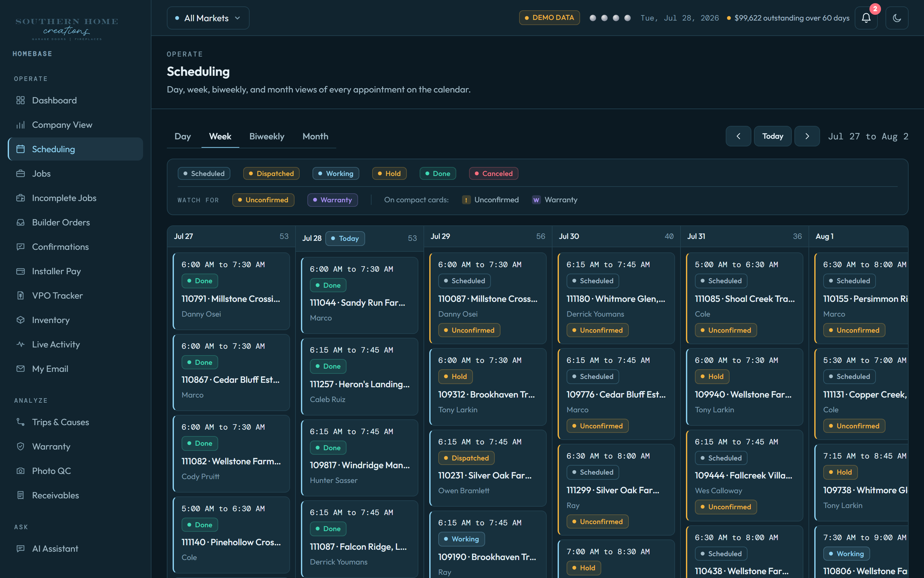Toggle the Warranty watch-for filter
The width and height of the screenshot is (924, 578).
click(x=333, y=200)
